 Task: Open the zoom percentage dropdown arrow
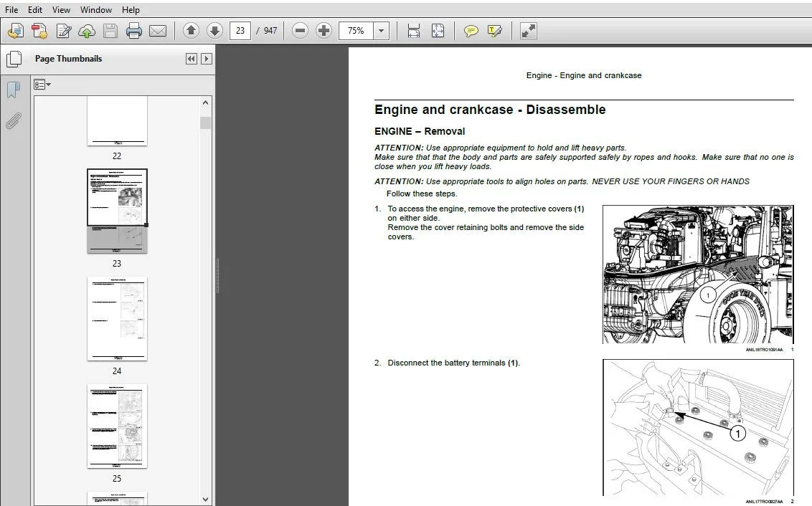381,31
